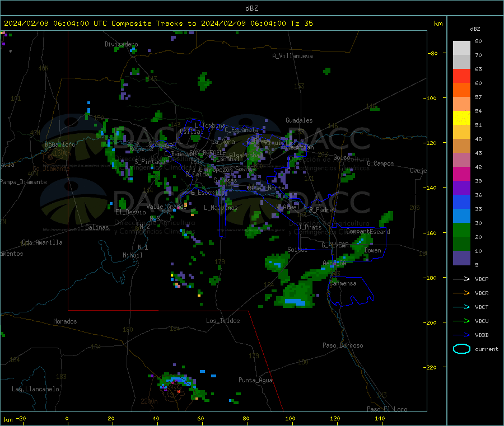This screenshot has width=504, height=426.
Task: Click the dBZ label above color scale
Action: 475,29
